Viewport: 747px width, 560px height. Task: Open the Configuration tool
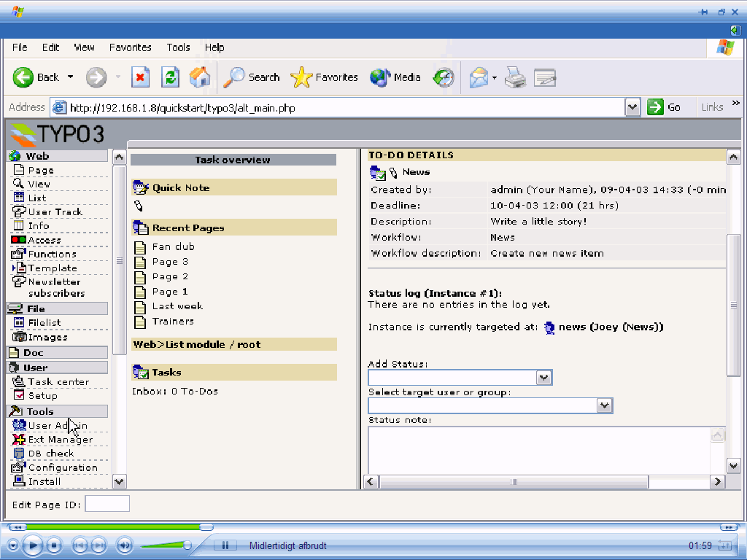click(63, 467)
